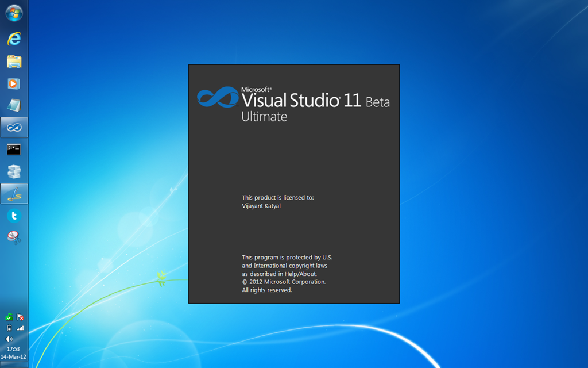Open the Notepad taskbar icon
The height and width of the screenshot is (368, 588).
pyautogui.click(x=14, y=106)
